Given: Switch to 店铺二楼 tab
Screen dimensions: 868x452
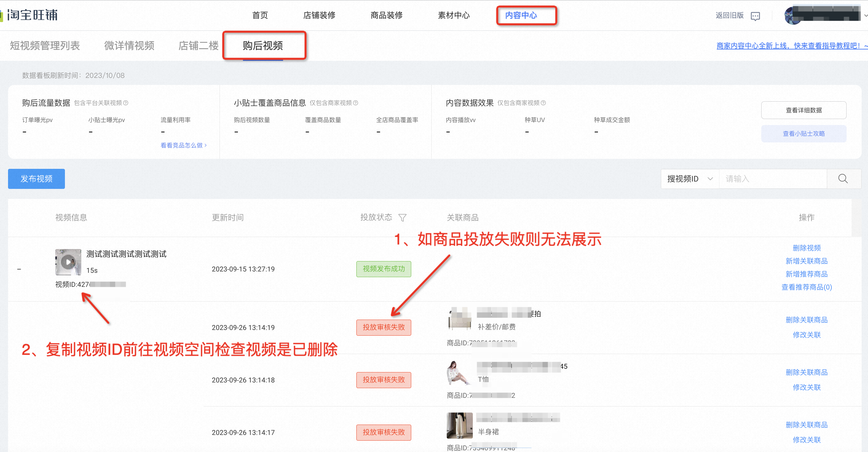Looking at the screenshot, I should (x=198, y=45).
